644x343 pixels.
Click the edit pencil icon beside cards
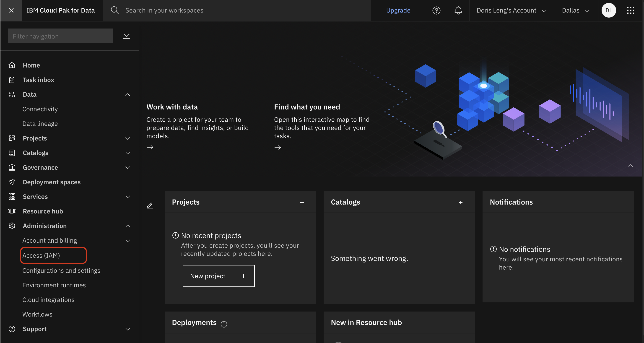point(150,205)
